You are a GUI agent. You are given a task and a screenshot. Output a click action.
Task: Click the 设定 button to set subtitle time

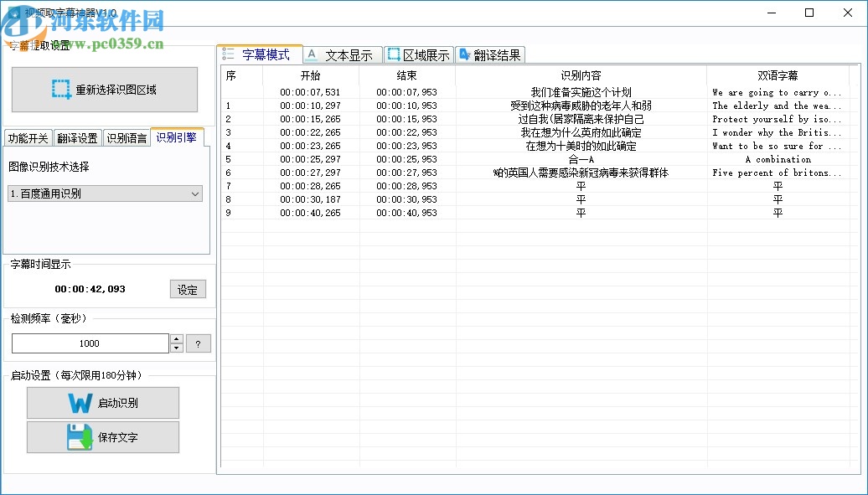(188, 289)
